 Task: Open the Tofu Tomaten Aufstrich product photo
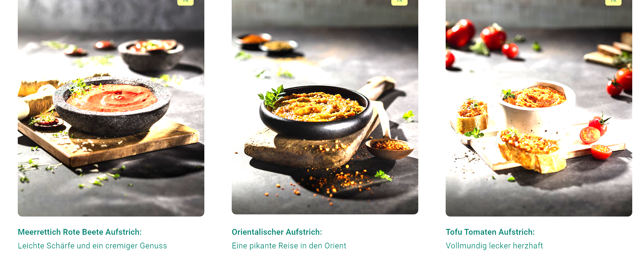coord(539,108)
